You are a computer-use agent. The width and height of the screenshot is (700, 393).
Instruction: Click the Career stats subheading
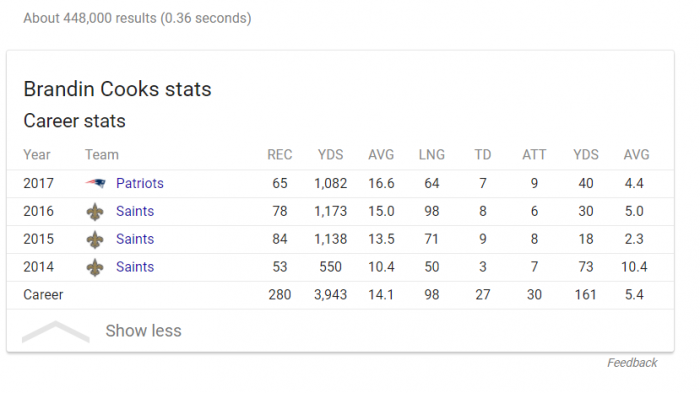[75, 121]
